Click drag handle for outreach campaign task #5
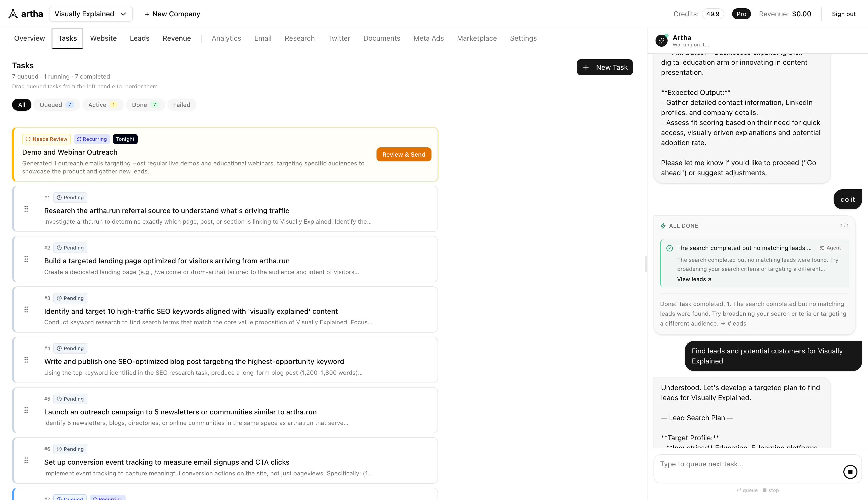The height and width of the screenshot is (500, 868). tap(26, 410)
